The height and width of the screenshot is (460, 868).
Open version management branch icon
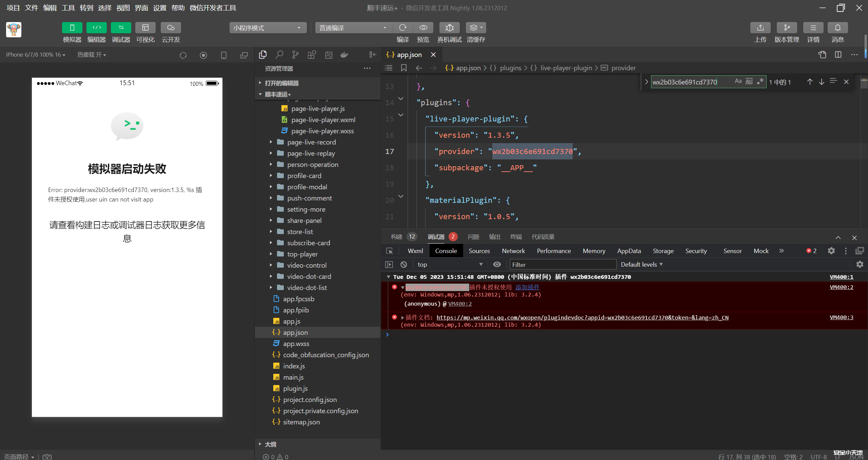coord(787,28)
